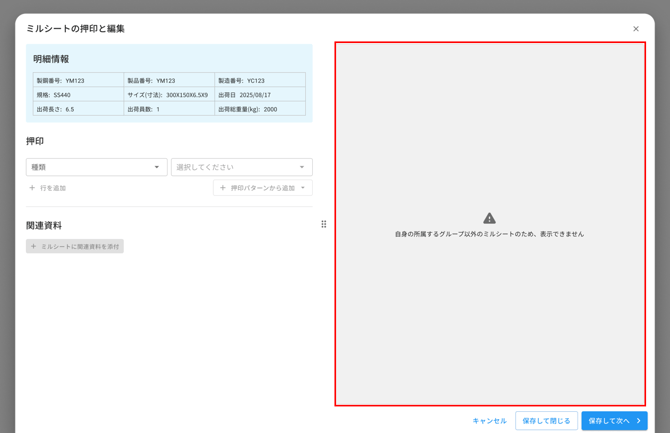Click the plus icon beside 行を追加
The width and height of the screenshot is (670, 433).
pos(32,188)
